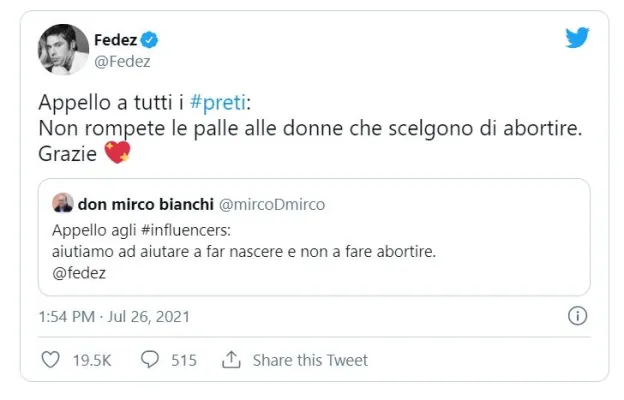The width and height of the screenshot is (624, 400).
Task: Open the tweet info icon
Action: pyautogui.click(x=577, y=316)
